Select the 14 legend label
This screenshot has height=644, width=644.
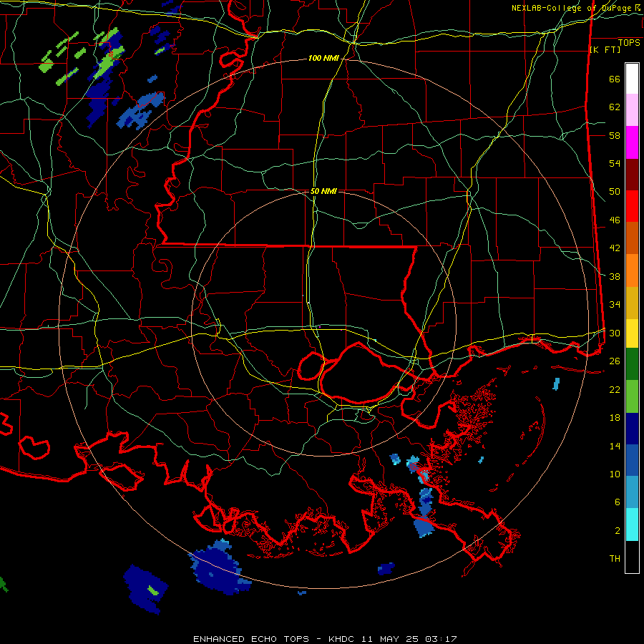(615, 446)
